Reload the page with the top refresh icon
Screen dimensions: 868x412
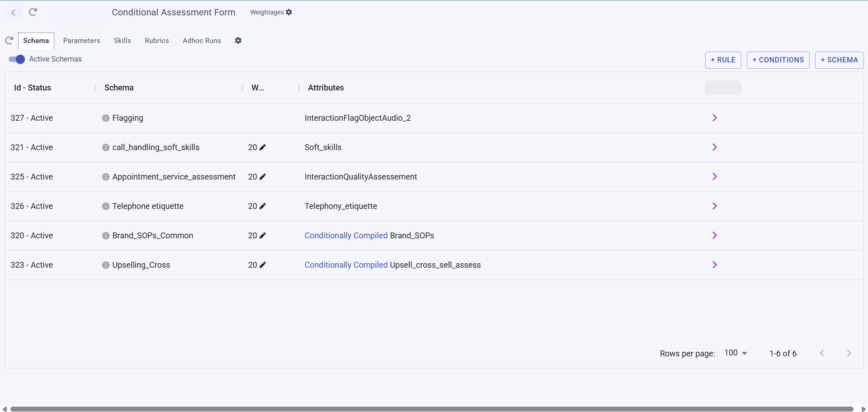click(33, 12)
